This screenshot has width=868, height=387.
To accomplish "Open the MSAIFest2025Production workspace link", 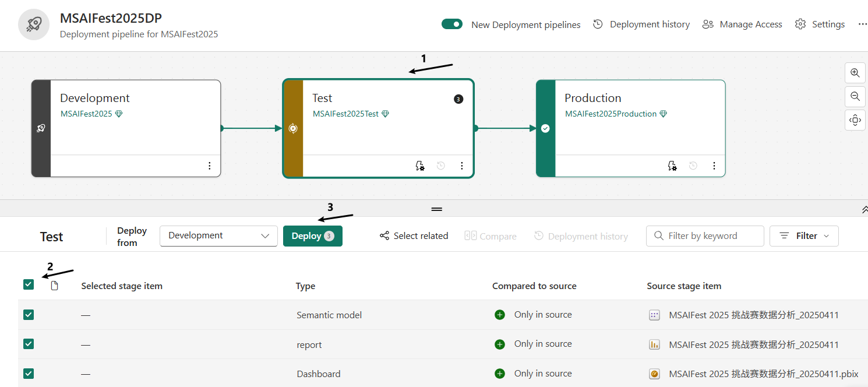I will click(611, 114).
